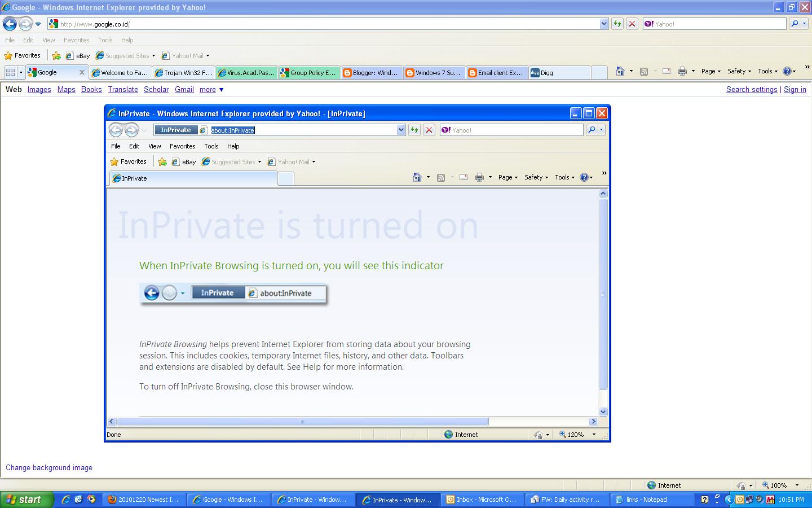The width and height of the screenshot is (812, 508).
Task: Open the zoom level dropdown showing 120%
Action: [x=594, y=434]
